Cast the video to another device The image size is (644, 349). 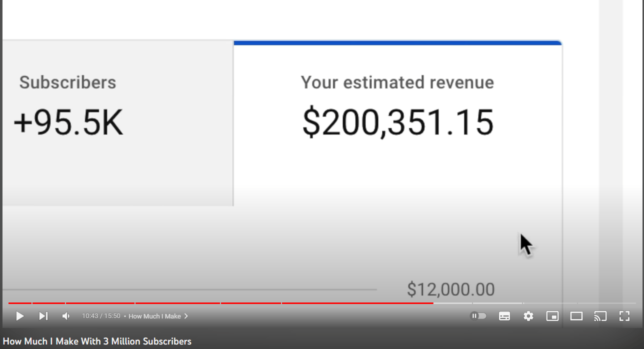(x=600, y=316)
